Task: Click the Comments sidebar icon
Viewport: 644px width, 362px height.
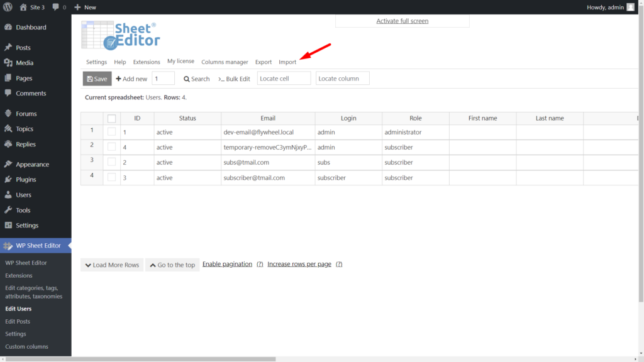Action: pos(8,93)
